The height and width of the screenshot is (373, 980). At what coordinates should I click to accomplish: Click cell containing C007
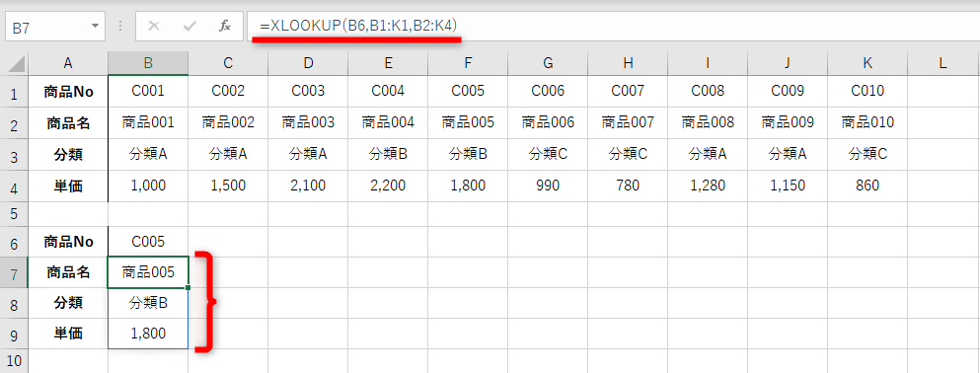[628, 91]
